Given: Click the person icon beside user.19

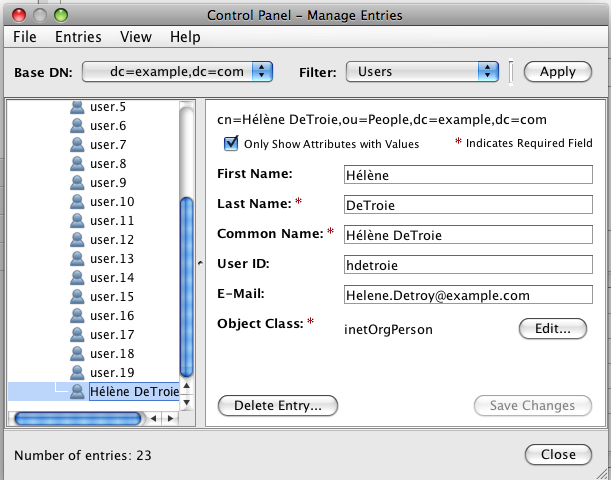Looking at the screenshot, I should [78, 373].
